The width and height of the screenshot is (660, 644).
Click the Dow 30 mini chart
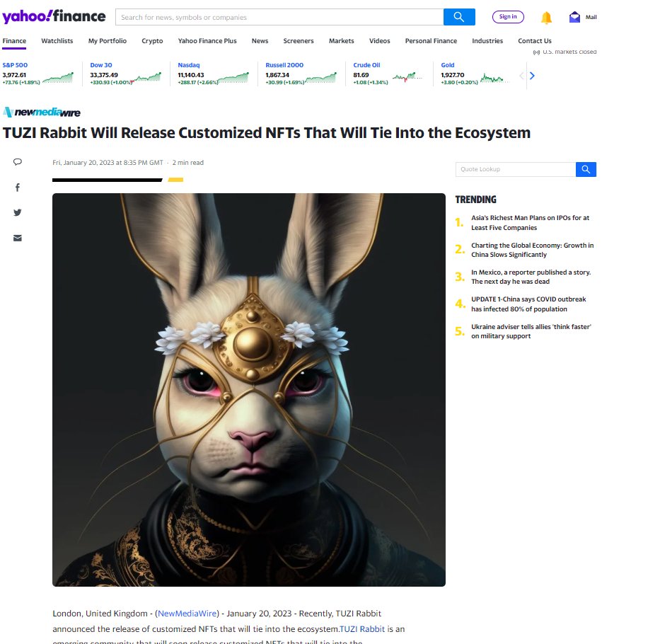pyautogui.click(x=146, y=78)
